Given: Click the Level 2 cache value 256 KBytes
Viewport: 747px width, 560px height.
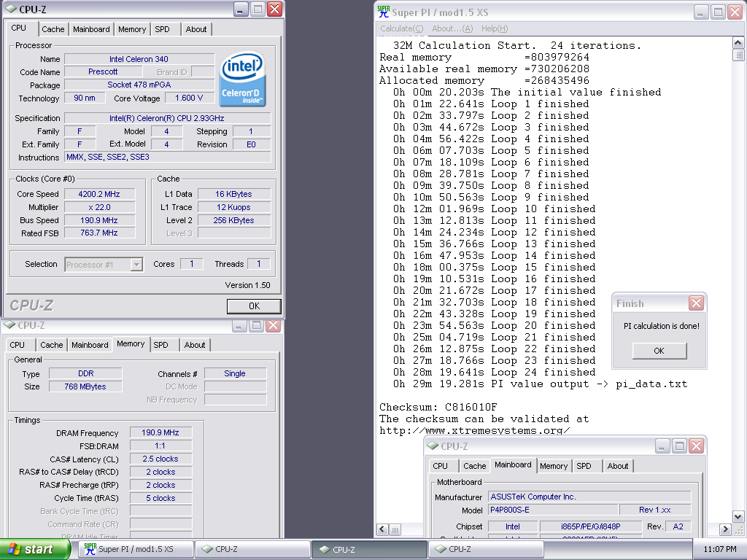Looking at the screenshot, I should point(234,220).
